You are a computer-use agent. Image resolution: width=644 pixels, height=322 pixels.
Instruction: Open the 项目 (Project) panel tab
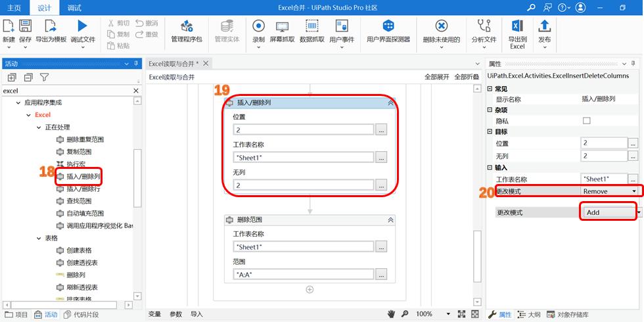(16, 315)
